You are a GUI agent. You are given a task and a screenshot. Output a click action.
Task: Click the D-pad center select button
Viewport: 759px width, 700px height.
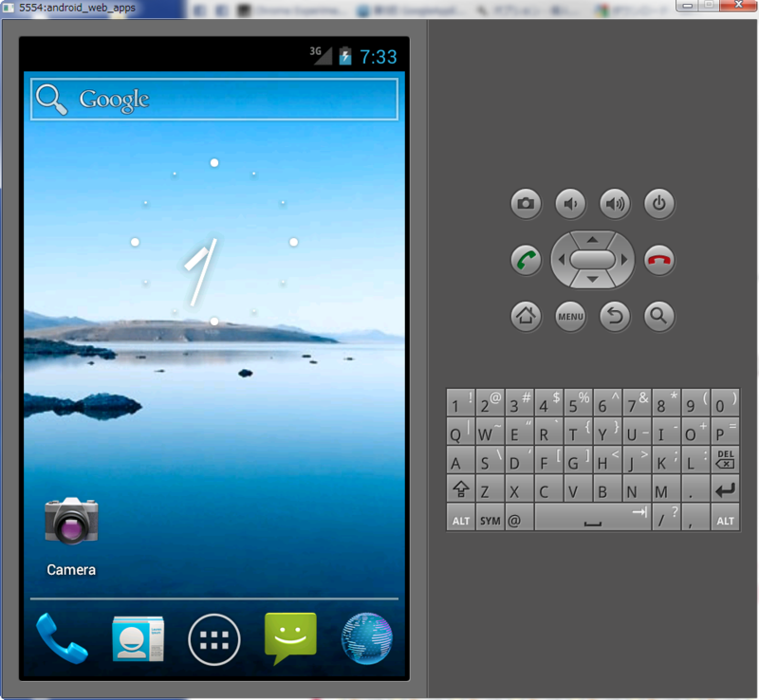(x=592, y=260)
